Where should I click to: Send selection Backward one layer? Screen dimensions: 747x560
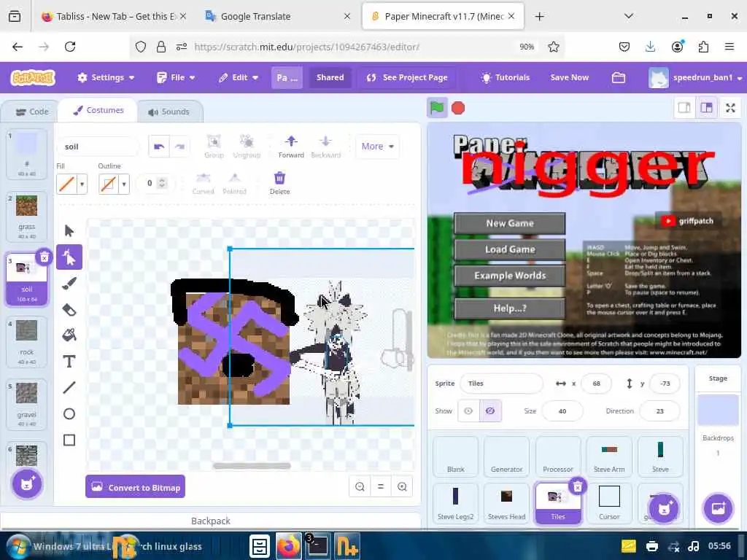coord(326,146)
